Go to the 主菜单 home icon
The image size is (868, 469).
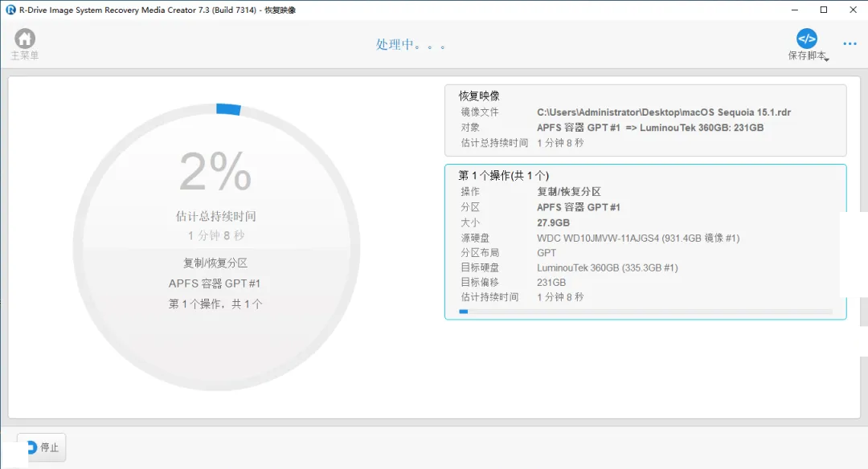[x=24, y=39]
